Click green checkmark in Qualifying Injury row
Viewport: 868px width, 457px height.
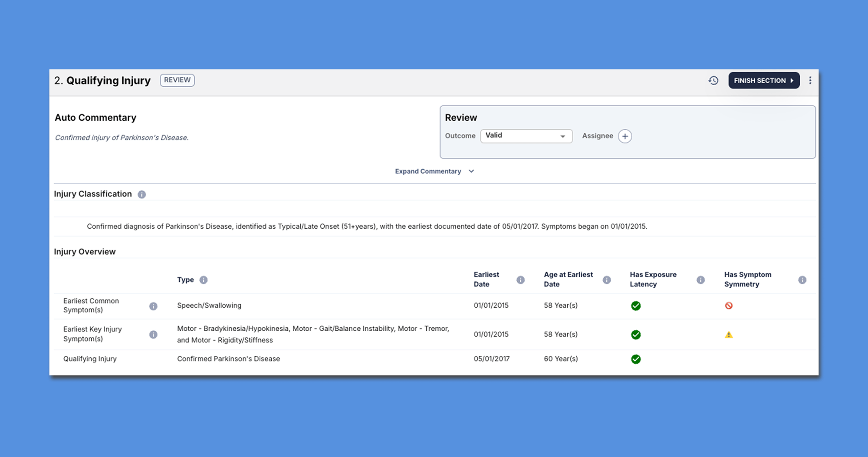tap(636, 359)
